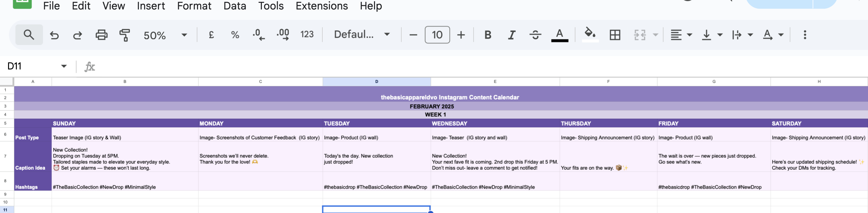Open the fill color picker
868x213 pixels.
pyautogui.click(x=590, y=34)
